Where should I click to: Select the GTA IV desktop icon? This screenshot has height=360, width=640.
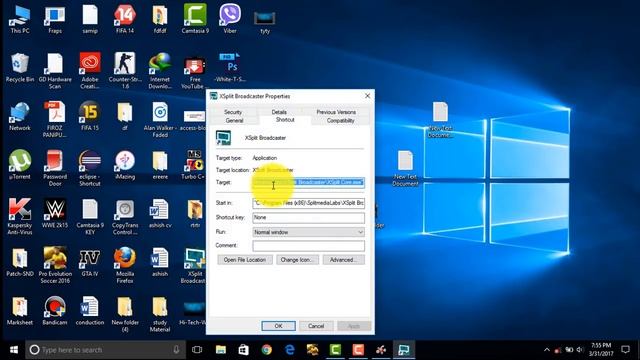[90, 262]
